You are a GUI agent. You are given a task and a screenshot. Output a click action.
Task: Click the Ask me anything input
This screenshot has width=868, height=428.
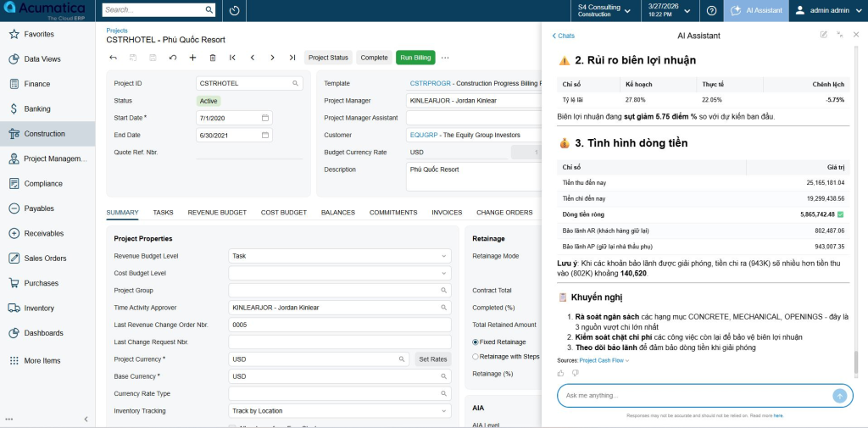(x=695, y=396)
